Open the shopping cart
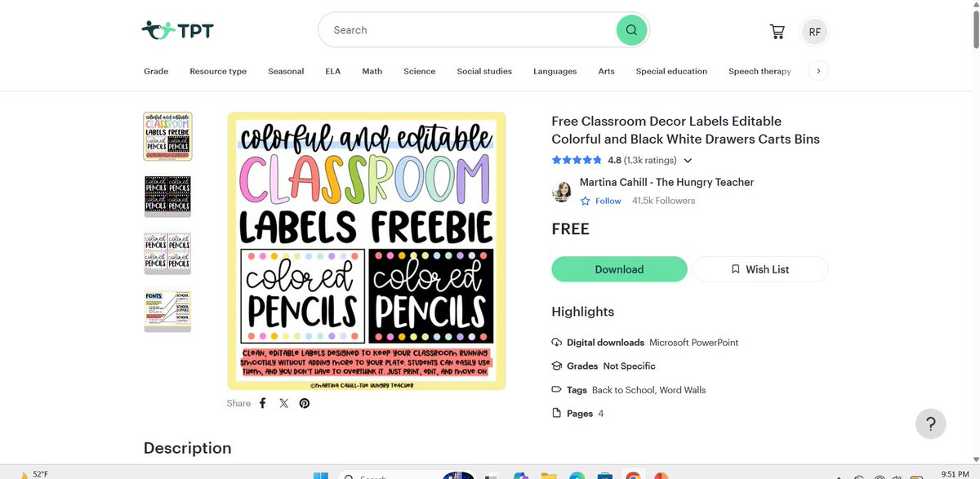Image resolution: width=980 pixels, height=479 pixels. click(777, 31)
